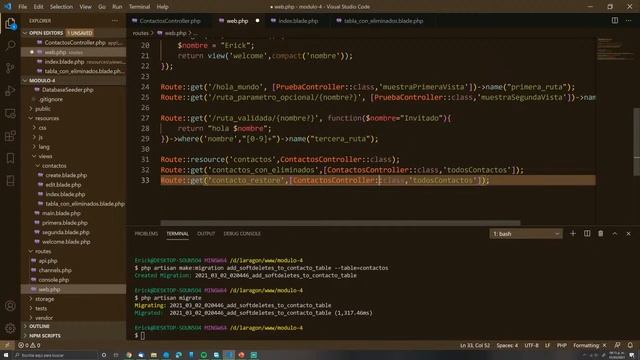Switch to ContactosController.php editor tab
The width and height of the screenshot is (640, 360).
point(169,20)
